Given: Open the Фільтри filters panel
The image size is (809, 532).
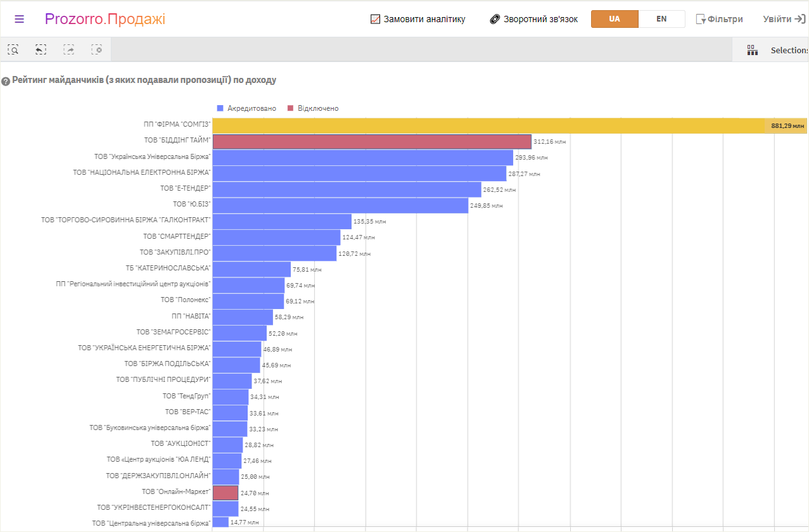Looking at the screenshot, I should [x=720, y=19].
